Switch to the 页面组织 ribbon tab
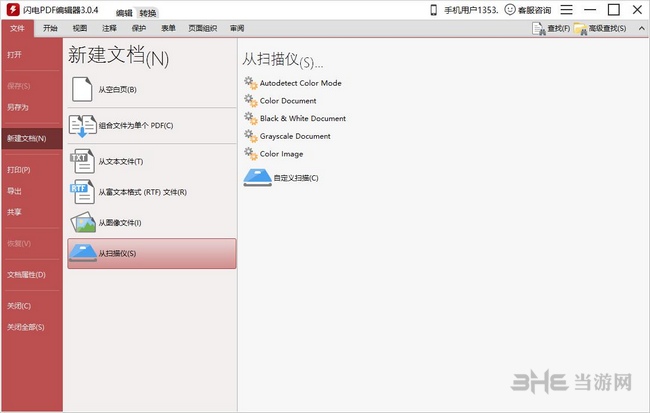650x413 pixels. (x=202, y=28)
